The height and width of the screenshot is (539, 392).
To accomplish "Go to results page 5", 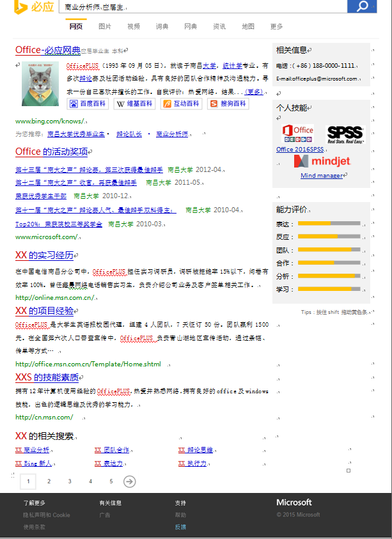I will (x=111, y=481).
